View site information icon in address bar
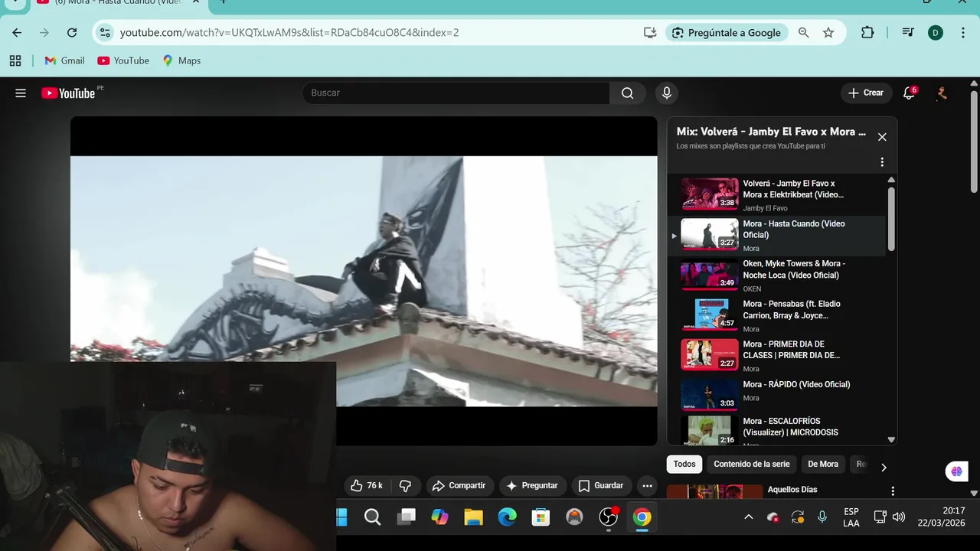980x551 pixels. tap(106, 33)
